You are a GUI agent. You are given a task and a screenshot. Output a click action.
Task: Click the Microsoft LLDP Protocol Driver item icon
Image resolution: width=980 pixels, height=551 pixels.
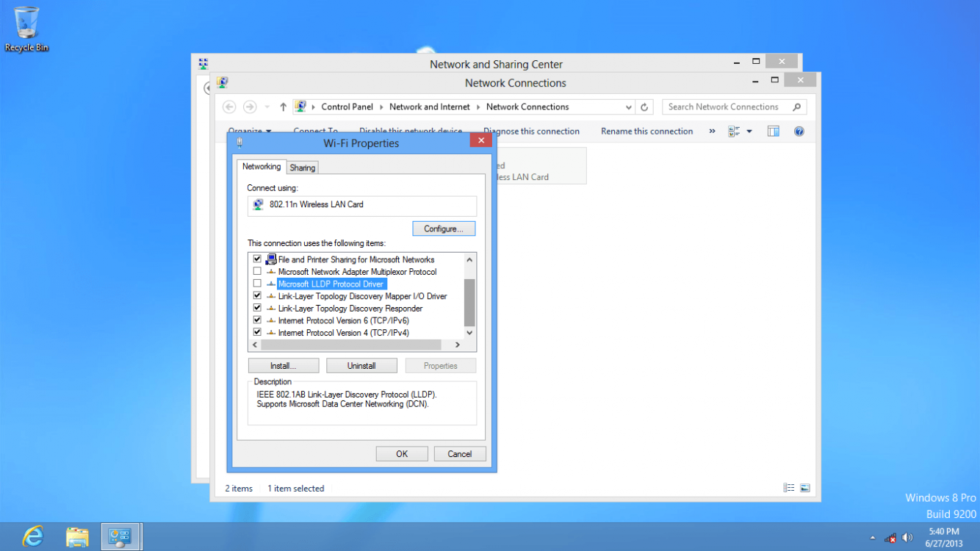click(x=271, y=284)
